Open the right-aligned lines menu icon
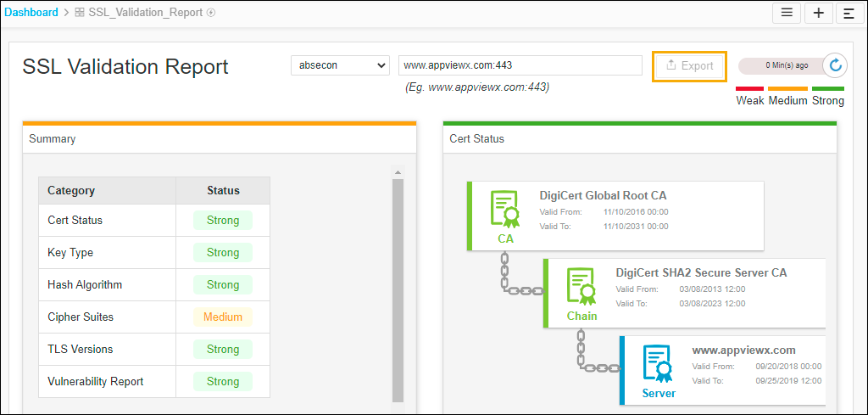This screenshot has width=868, height=415. 849,14
